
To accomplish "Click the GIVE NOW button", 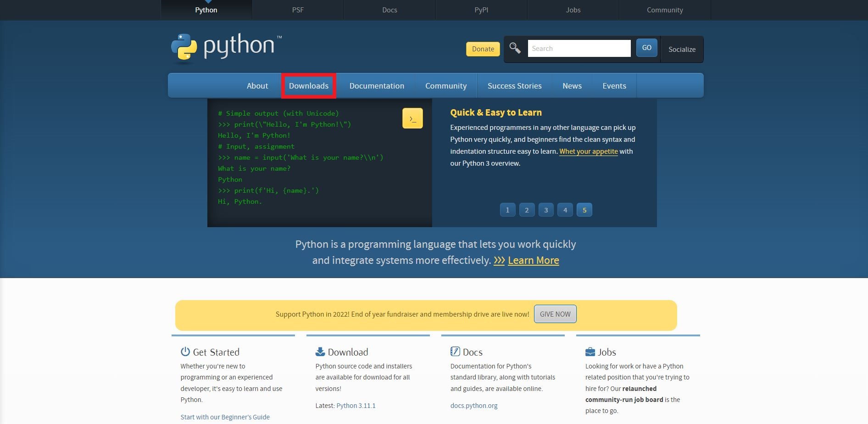I will [555, 314].
